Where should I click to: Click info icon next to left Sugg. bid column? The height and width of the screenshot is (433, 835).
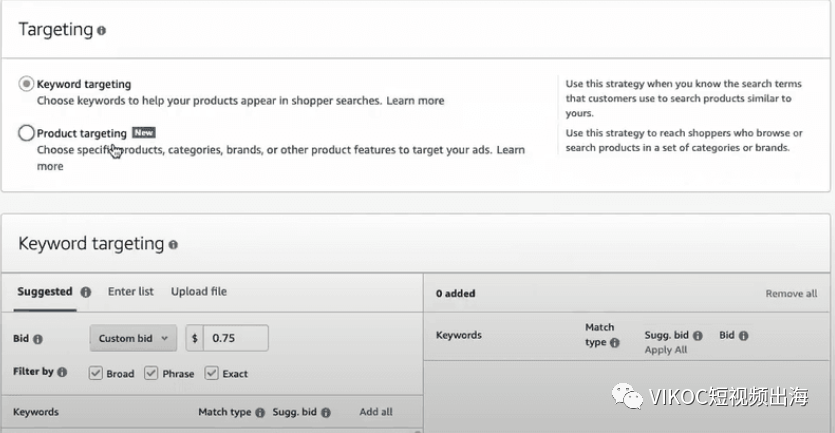325,412
